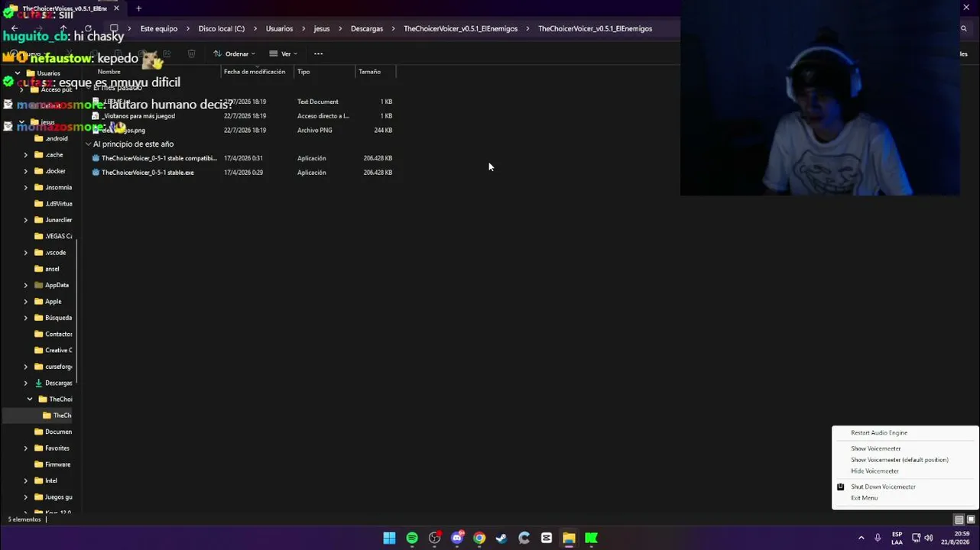Switch to details view layout icon

coord(959,519)
